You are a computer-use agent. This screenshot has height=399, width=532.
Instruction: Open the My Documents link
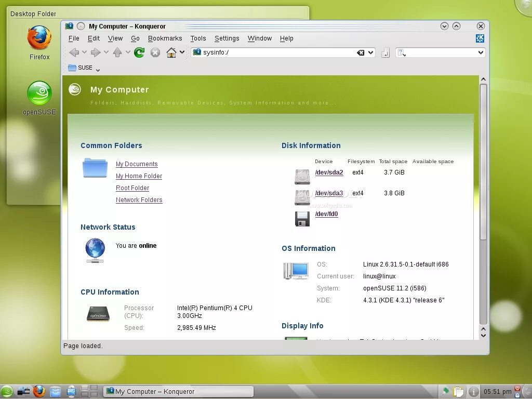(x=137, y=164)
